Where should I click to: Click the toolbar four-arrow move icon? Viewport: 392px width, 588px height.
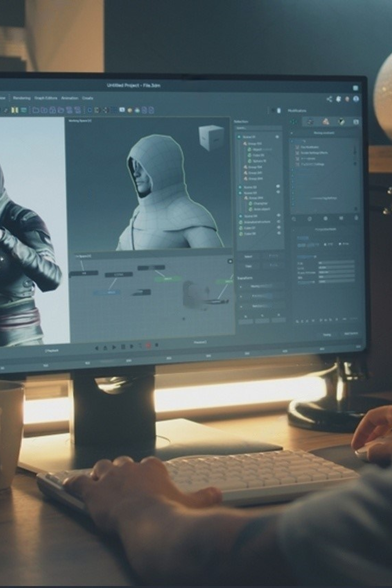pyautogui.click(x=105, y=110)
